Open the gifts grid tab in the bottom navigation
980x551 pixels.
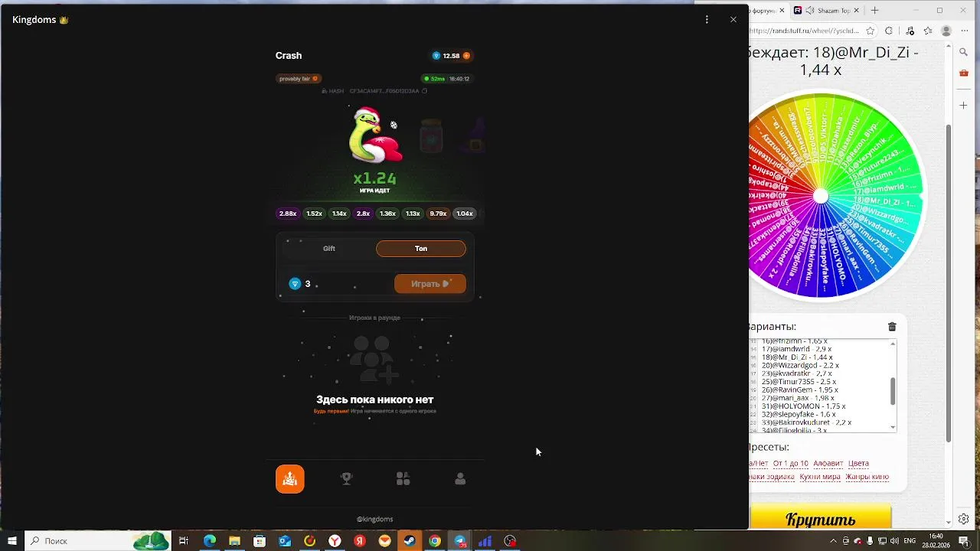(403, 479)
